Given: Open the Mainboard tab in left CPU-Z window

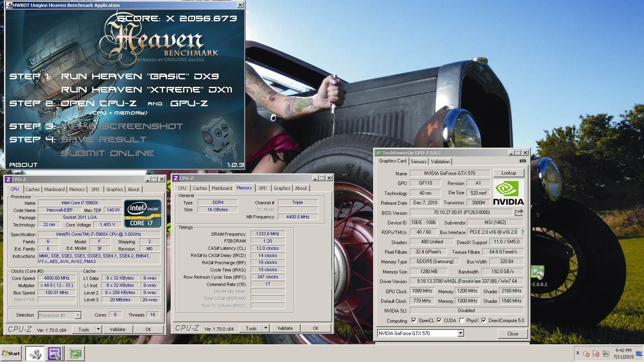Looking at the screenshot, I should coord(54,189).
